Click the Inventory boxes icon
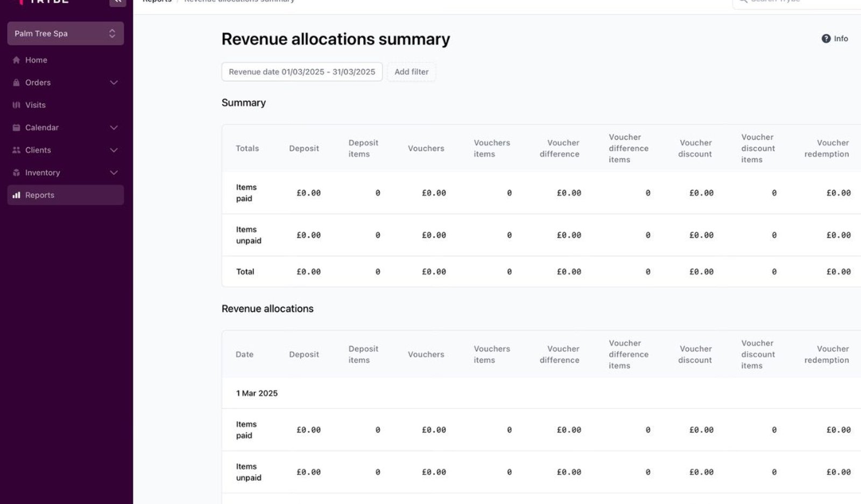 pos(16,173)
